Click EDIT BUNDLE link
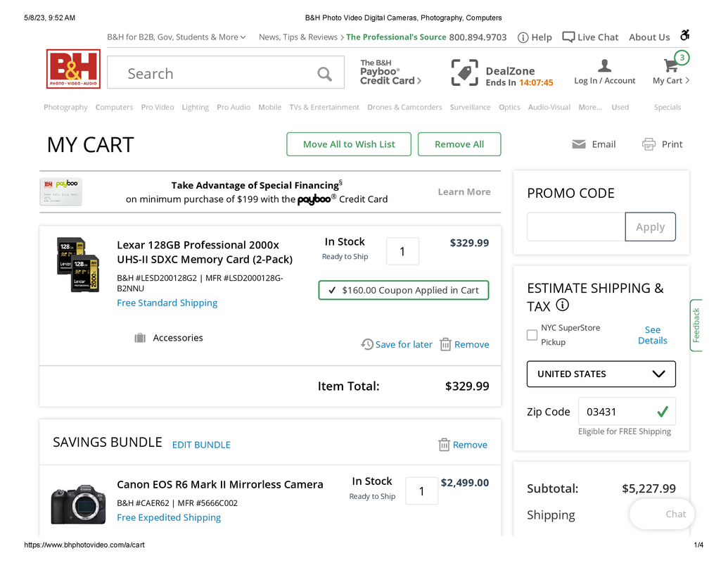 coord(201,445)
